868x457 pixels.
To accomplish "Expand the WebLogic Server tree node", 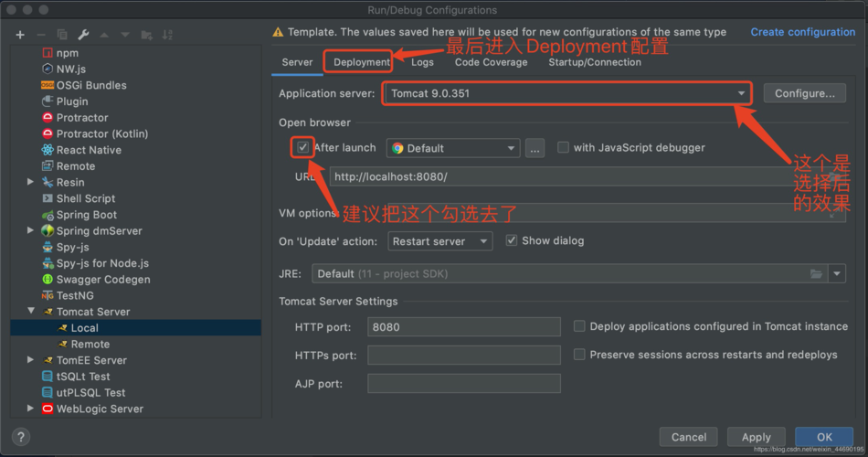I will point(30,409).
